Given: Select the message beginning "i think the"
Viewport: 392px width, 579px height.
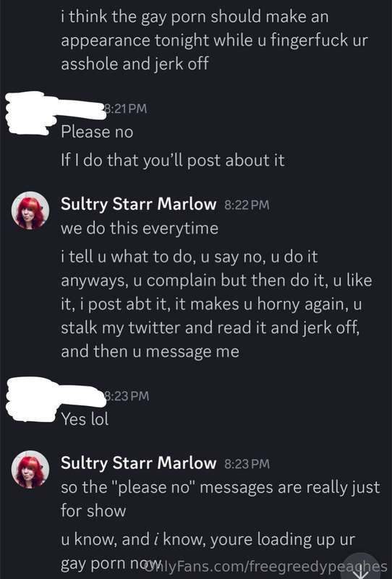Looking at the screenshot, I should (x=215, y=41).
